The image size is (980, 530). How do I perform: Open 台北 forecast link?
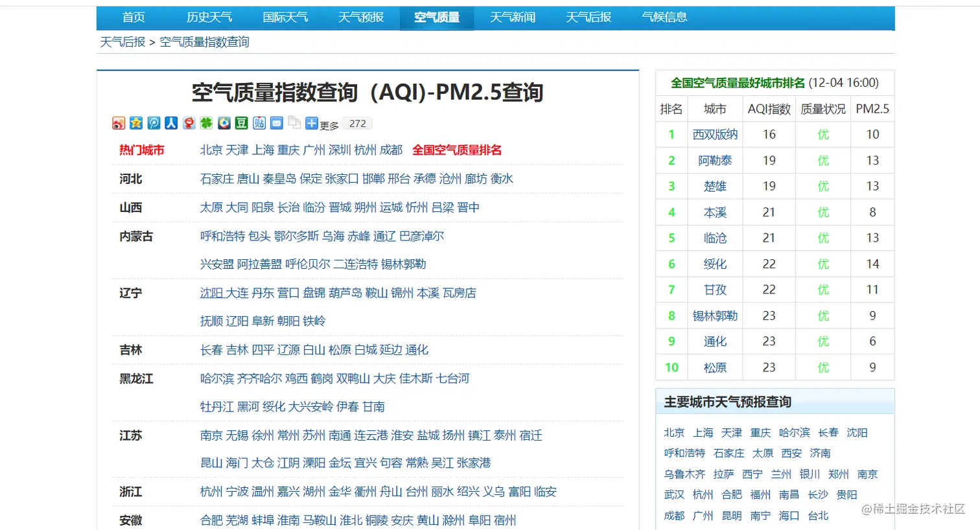(x=818, y=516)
